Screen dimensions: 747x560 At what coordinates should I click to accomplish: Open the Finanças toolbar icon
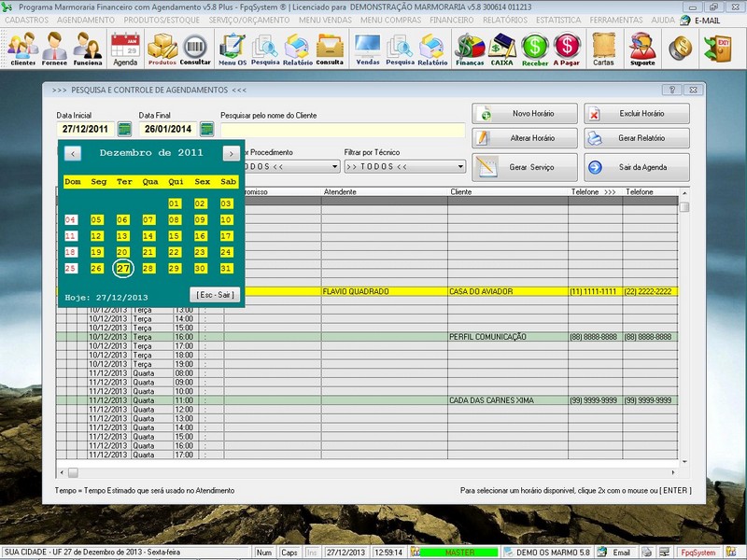click(470, 49)
